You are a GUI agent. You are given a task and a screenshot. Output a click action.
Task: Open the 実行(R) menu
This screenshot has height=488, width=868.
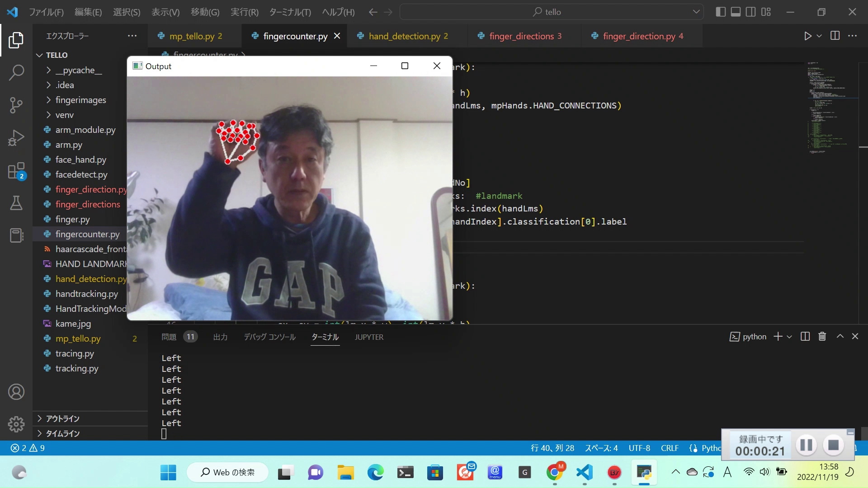coord(245,12)
